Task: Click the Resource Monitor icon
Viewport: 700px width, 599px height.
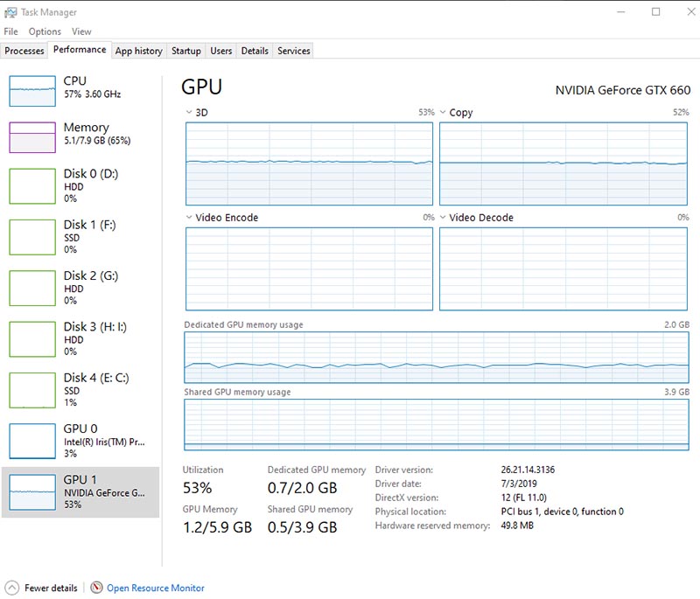Action: point(96,588)
